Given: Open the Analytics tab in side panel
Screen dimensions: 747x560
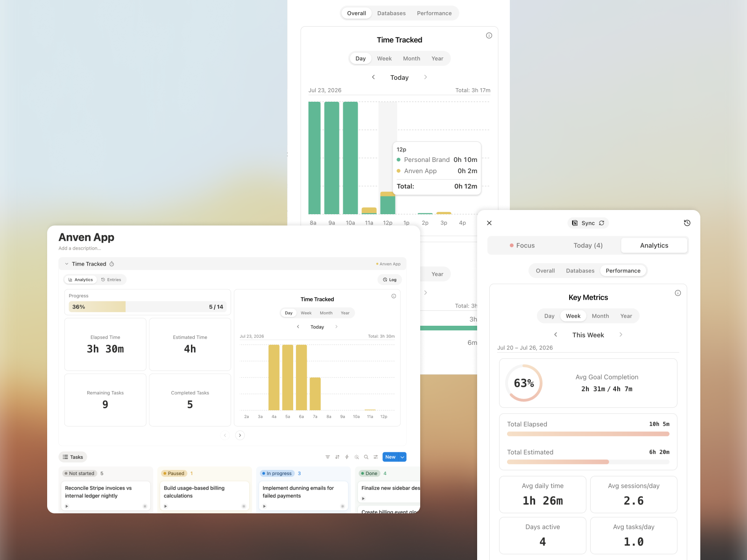Looking at the screenshot, I should (654, 245).
